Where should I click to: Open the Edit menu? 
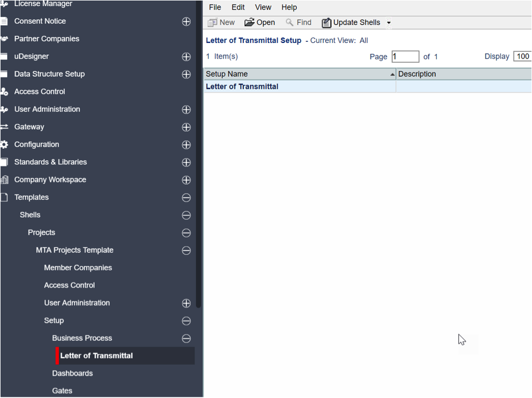click(238, 8)
